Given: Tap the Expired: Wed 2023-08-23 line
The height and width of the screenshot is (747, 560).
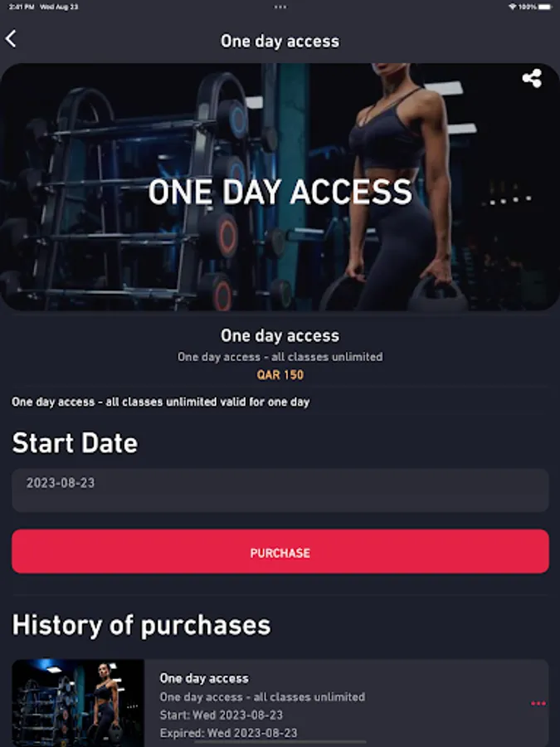Looking at the screenshot, I should [x=229, y=733].
